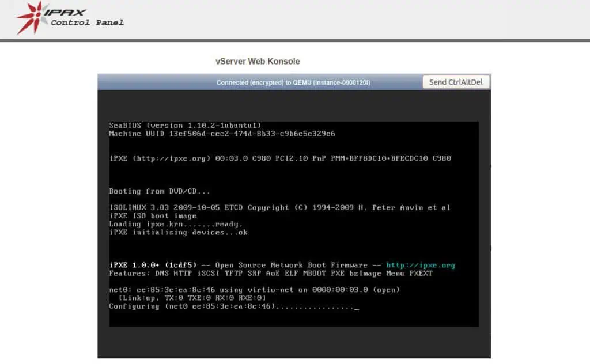
Task: Click the iPXE initialising devices line
Action: (178, 233)
